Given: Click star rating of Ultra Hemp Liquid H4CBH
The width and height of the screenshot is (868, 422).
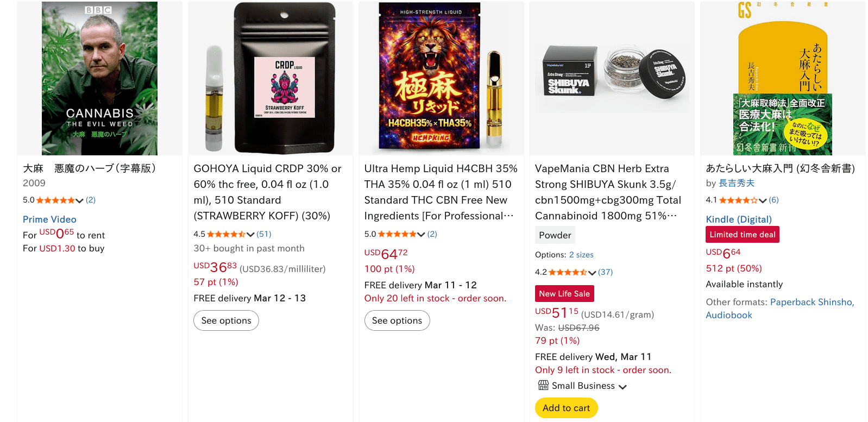Looking at the screenshot, I should [397, 234].
